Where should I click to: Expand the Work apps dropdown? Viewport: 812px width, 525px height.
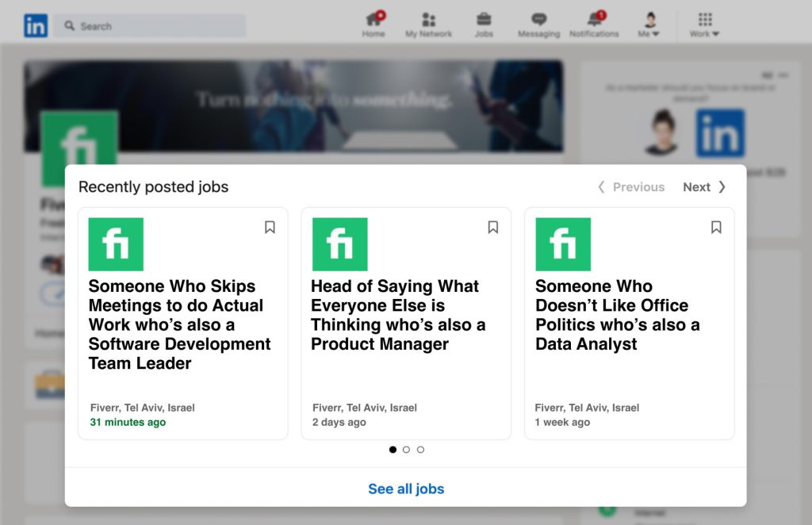coord(704,25)
